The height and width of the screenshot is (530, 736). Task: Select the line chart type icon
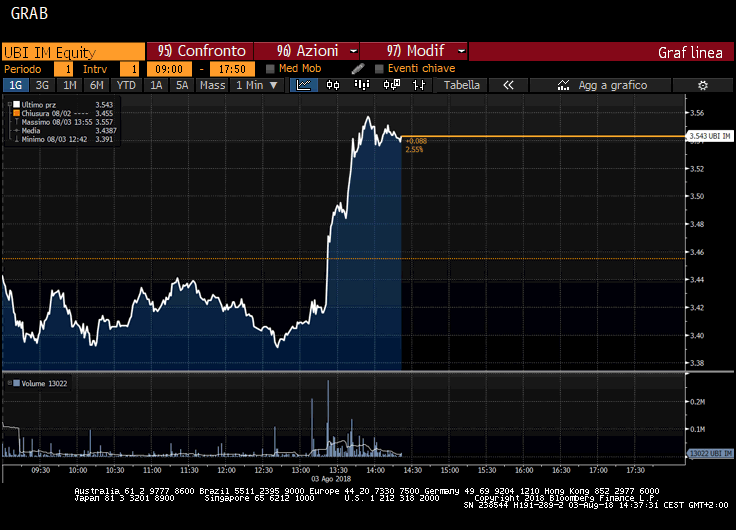[x=304, y=85]
